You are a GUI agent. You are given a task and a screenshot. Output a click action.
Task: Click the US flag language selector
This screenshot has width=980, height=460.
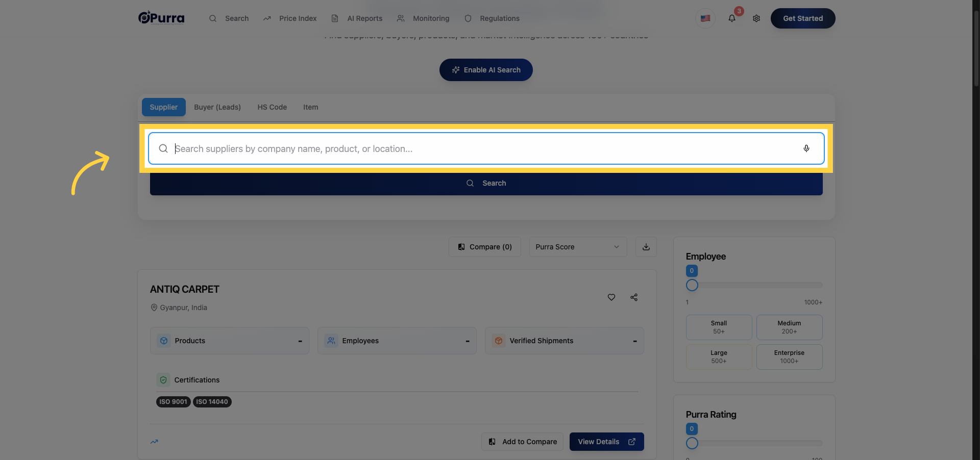coord(705,18)
